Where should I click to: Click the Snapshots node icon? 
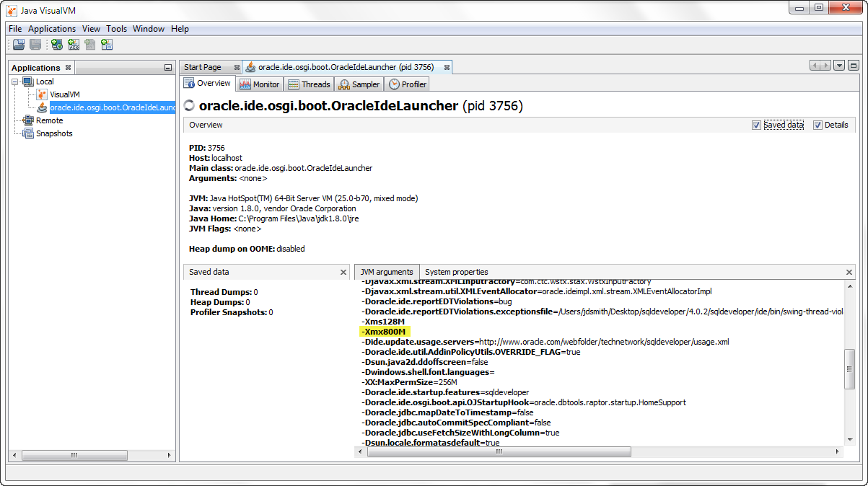[x=28, y=133]
